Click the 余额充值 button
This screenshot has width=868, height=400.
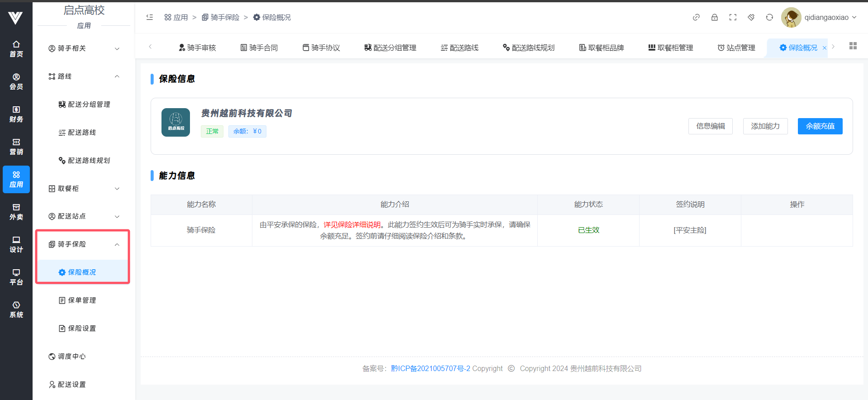pyautogui.click(x=820, y=126)
